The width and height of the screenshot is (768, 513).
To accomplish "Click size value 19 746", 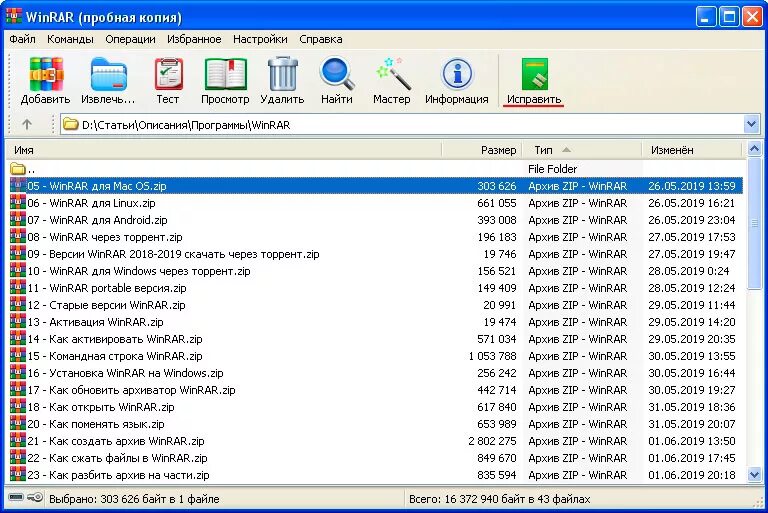I will [500, 254].
